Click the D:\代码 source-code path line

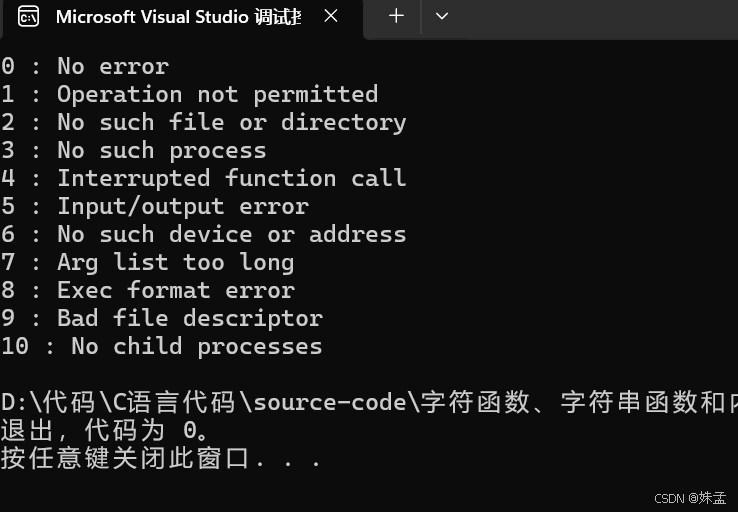[x=369, y=402]
